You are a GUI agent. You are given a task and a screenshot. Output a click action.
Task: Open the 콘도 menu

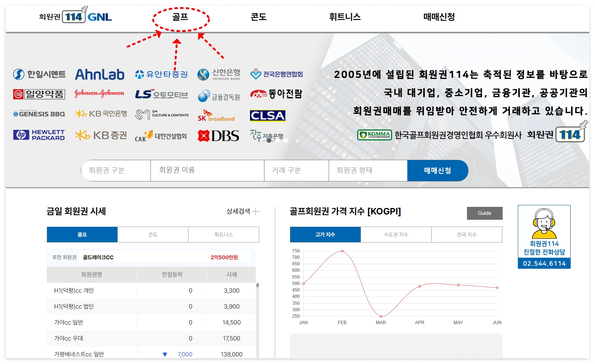pyautogui.click(x=259, y=17)
